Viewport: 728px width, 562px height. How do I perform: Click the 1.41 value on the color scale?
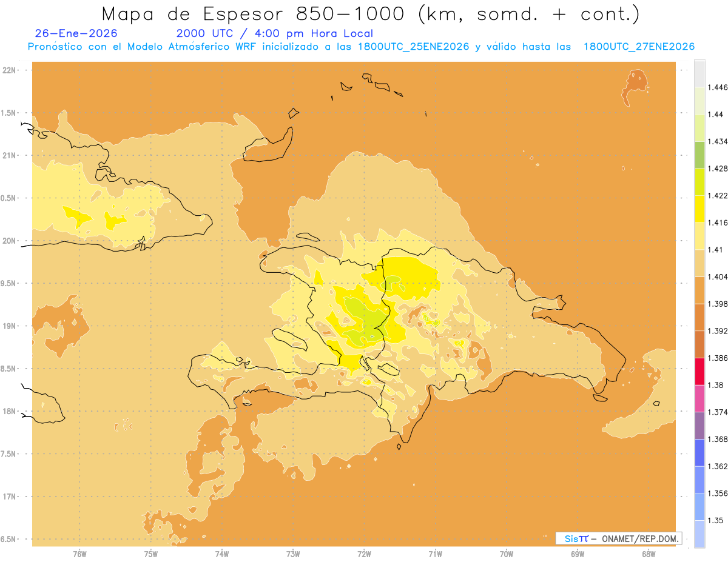(x=715, y=250)
